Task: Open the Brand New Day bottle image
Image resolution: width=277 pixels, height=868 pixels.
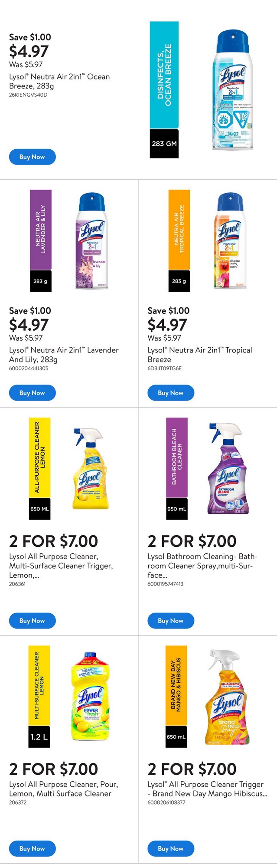Action: [228, 697]
